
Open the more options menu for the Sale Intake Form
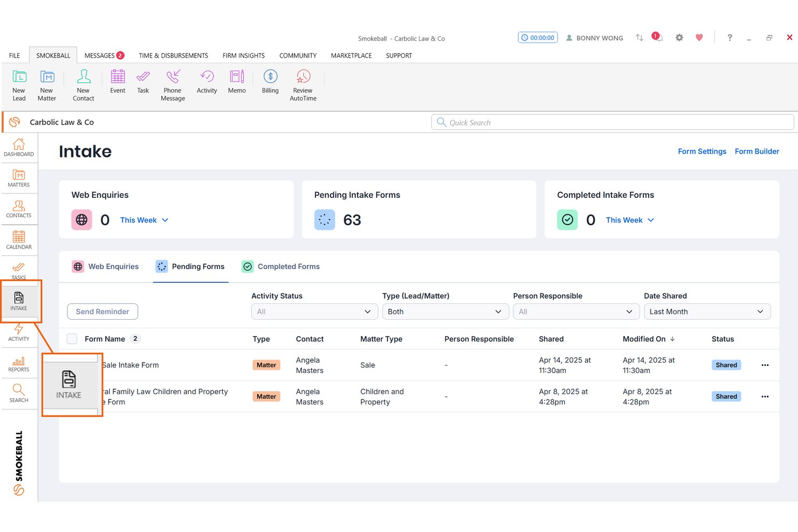pos(765,365)
